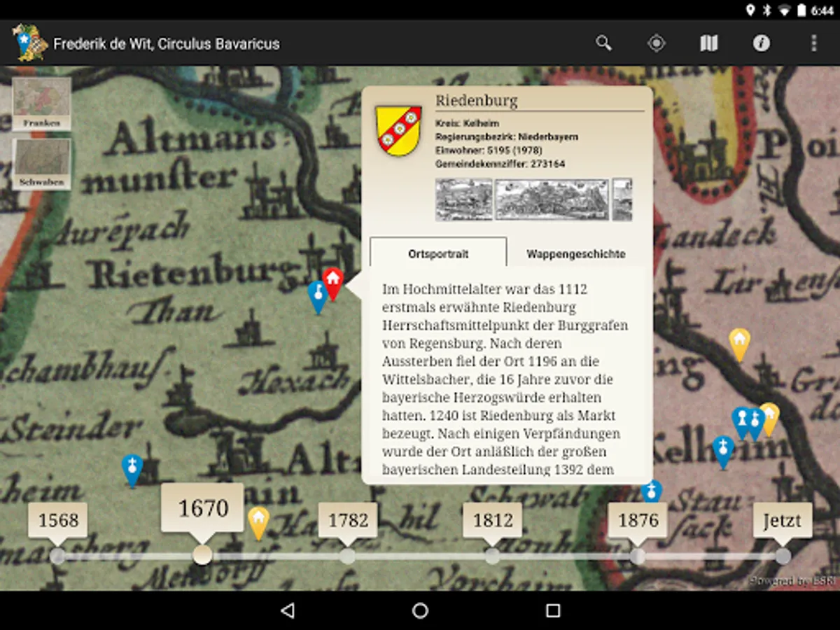Tap the app coat-of-arms logo

click(x=29, y=43)
